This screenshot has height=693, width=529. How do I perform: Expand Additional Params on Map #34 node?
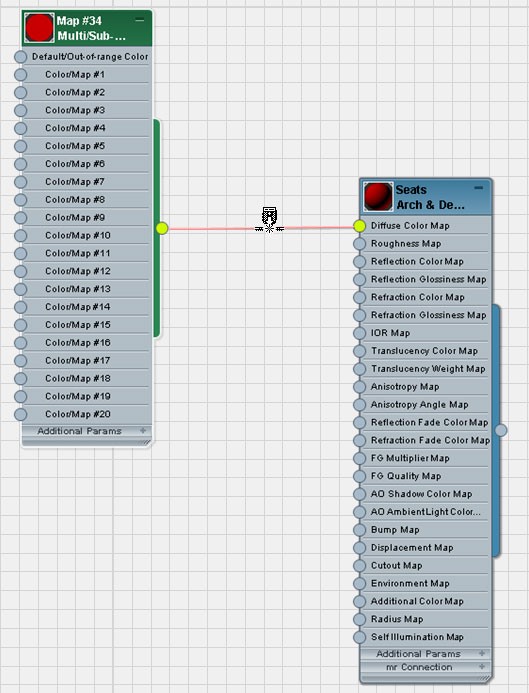[x=143, y=430]
